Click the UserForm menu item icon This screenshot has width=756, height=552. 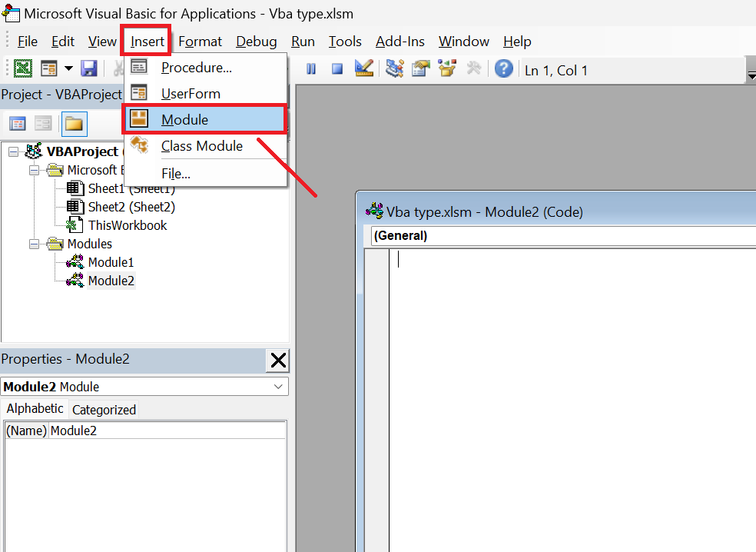click(x=139, y=93)
